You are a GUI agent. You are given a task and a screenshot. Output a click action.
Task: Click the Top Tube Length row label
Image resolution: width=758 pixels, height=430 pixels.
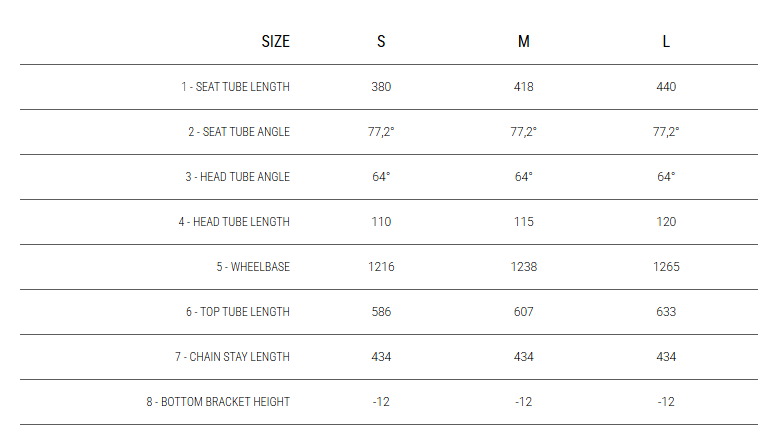237,312
